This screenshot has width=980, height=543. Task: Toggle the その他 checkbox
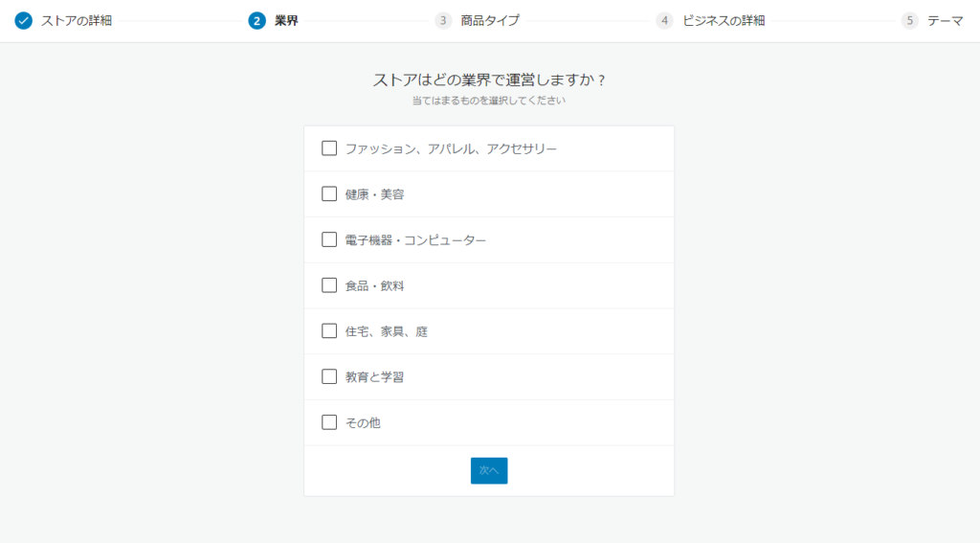pyautogui.click(x=329, y=422)
